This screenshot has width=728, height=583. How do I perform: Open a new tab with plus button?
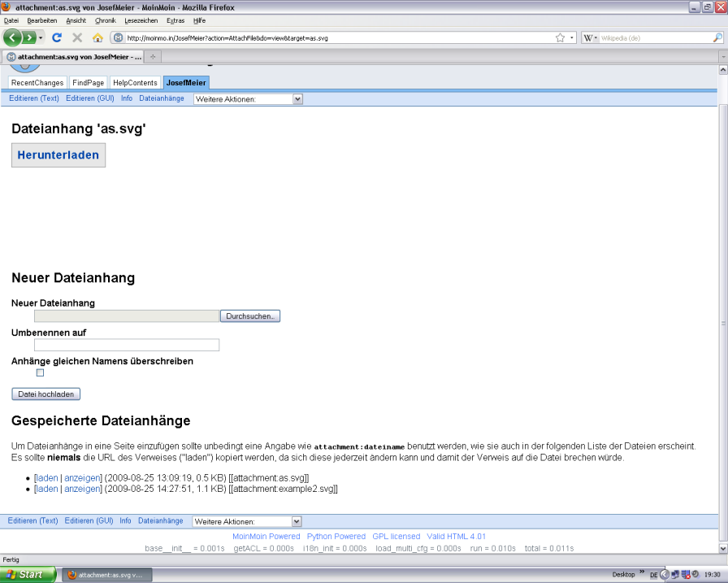[x=153, y=57]
